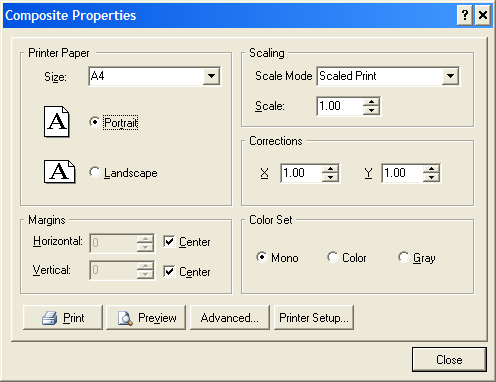
Task: Click the Print button
Action: (63, 318)
